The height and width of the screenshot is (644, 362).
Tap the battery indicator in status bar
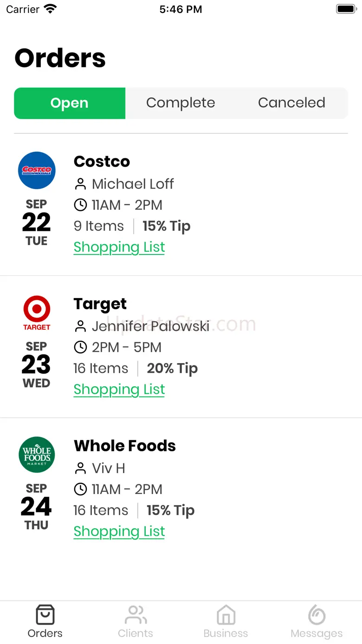pyautogui.click(x=346, y=9)
